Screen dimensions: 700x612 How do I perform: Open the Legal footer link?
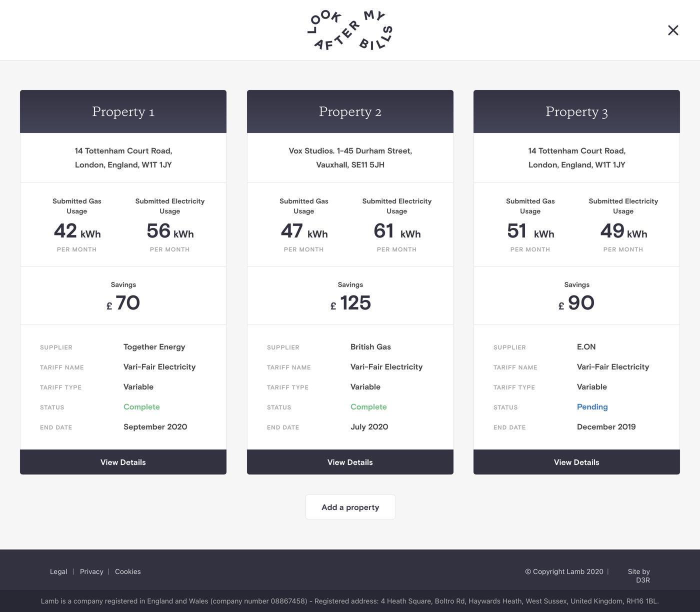tap(58, 571)
